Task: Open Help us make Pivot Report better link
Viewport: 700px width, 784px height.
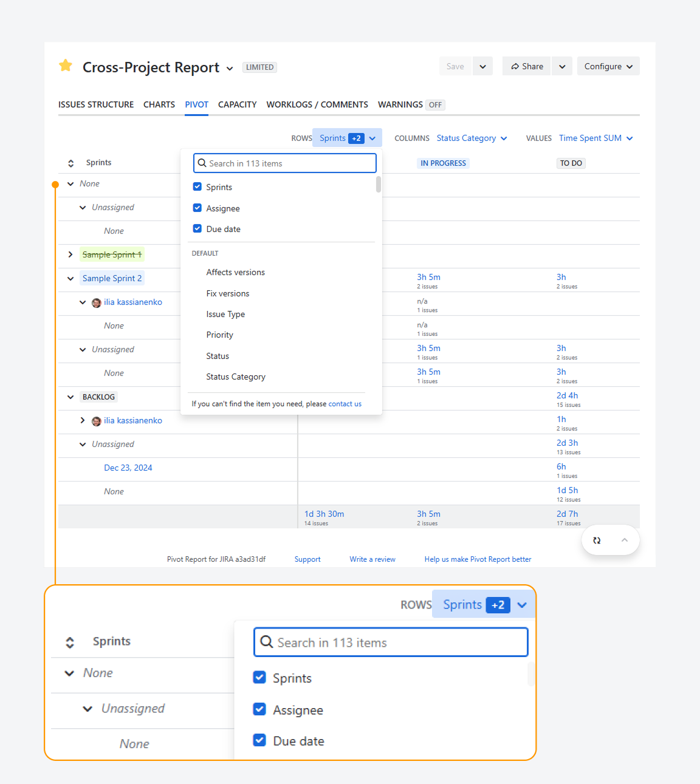Action: pos(478,559)
